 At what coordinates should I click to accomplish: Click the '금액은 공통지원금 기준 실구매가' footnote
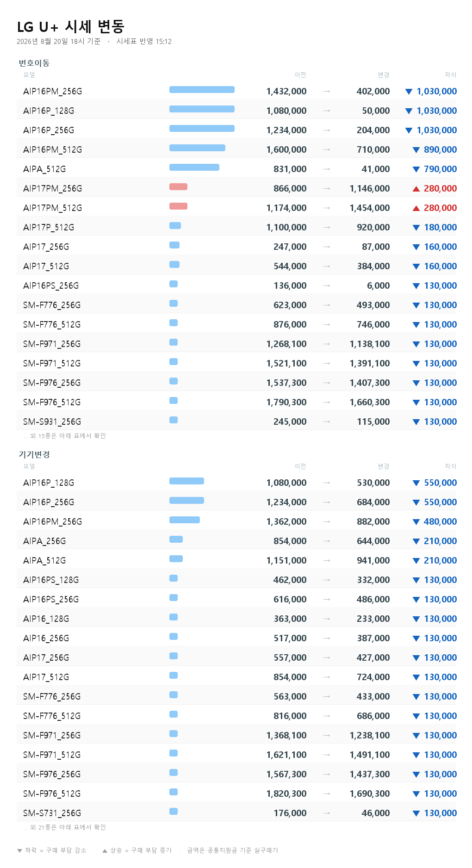[233, 850]
